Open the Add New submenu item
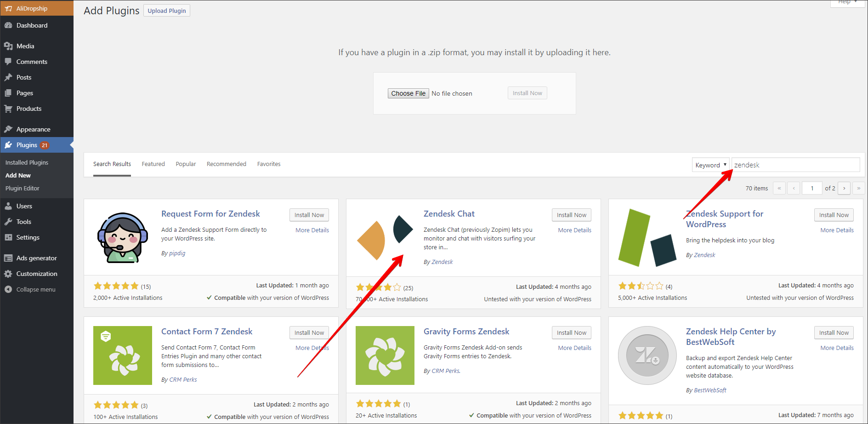This screenshot has width=868, height=424. (18, 175)
